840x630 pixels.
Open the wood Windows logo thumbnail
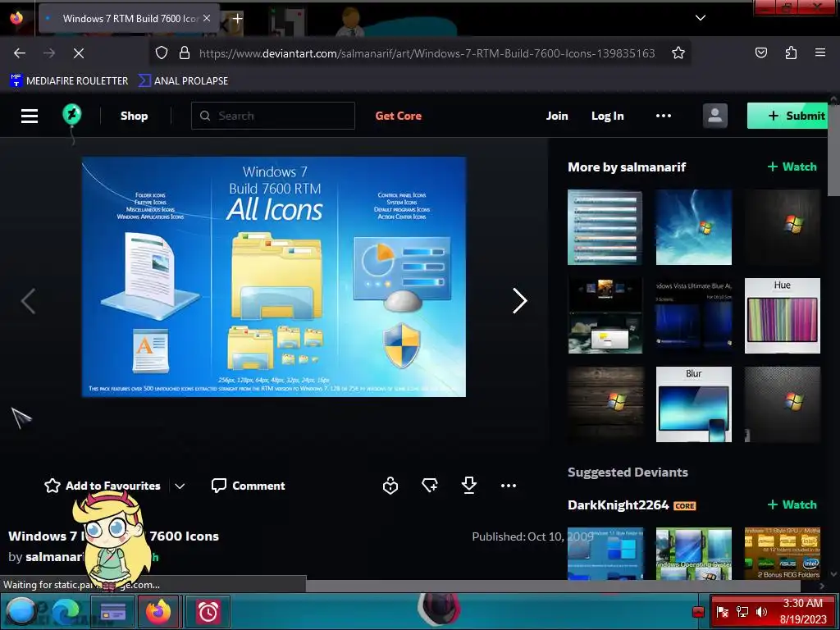pyautogui.click(x=605, y=404)
